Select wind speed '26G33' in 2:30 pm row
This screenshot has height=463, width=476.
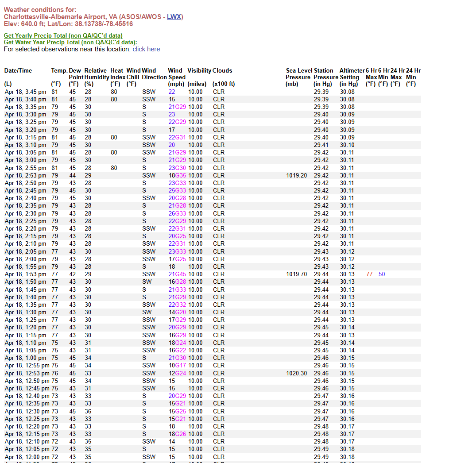[x=177, y=214]
